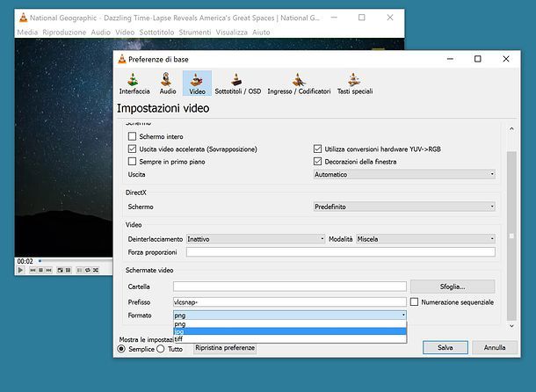Open Audio menu in VLC menu bar

[100, 33]
